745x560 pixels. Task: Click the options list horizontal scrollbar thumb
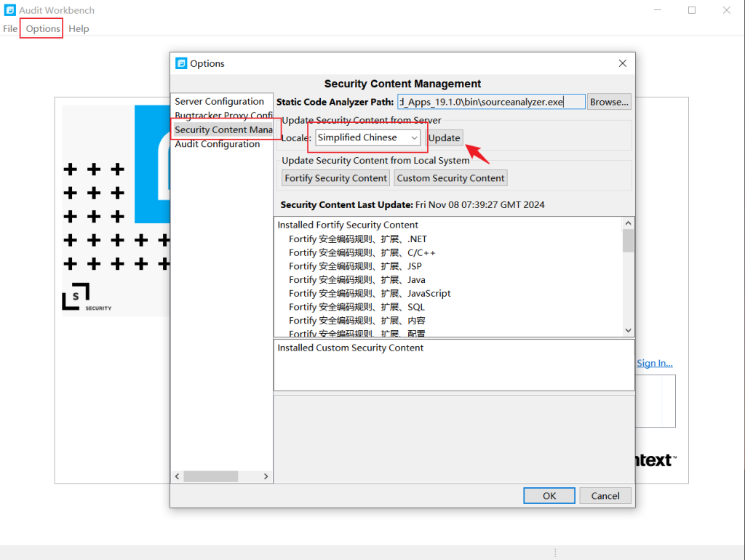pos(211,476)
